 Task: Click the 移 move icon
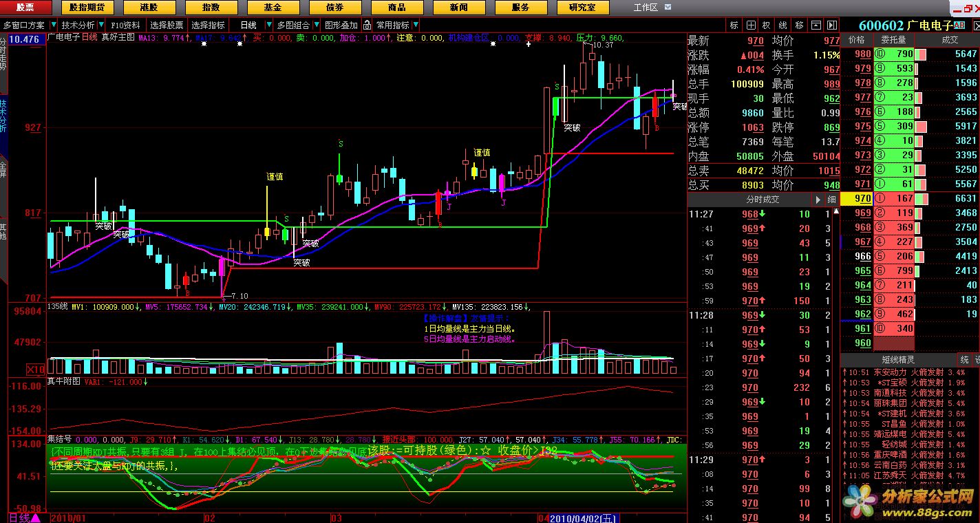tap(799, 25)
